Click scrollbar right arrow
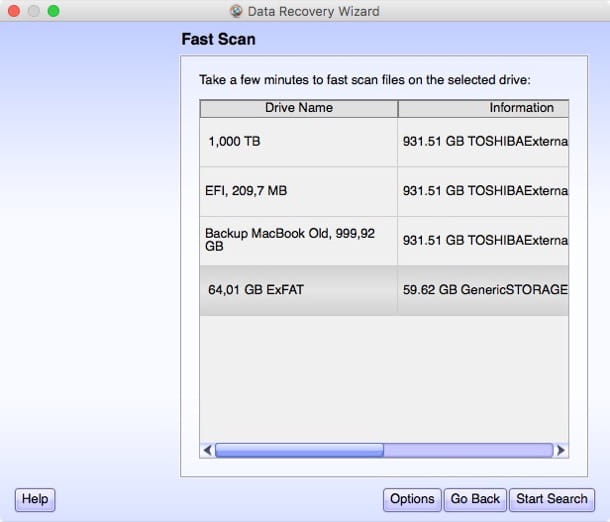Image resolution: width=610 pixels, height=522 pixels. (x=561, y=450)
